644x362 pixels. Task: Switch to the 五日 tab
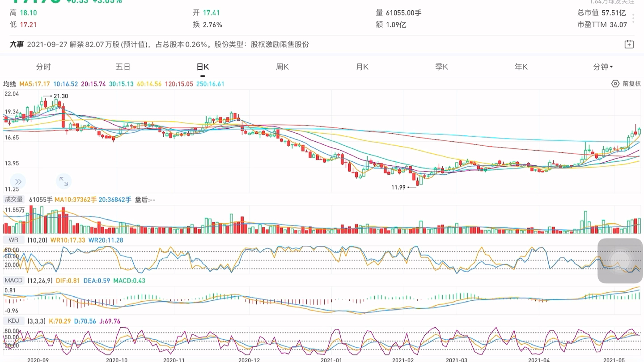coord(123,67)
